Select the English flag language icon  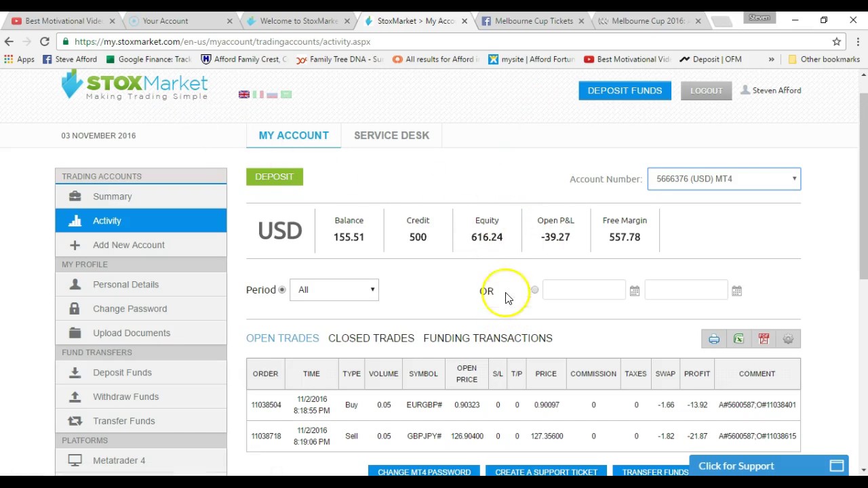(x=244, y=94)
